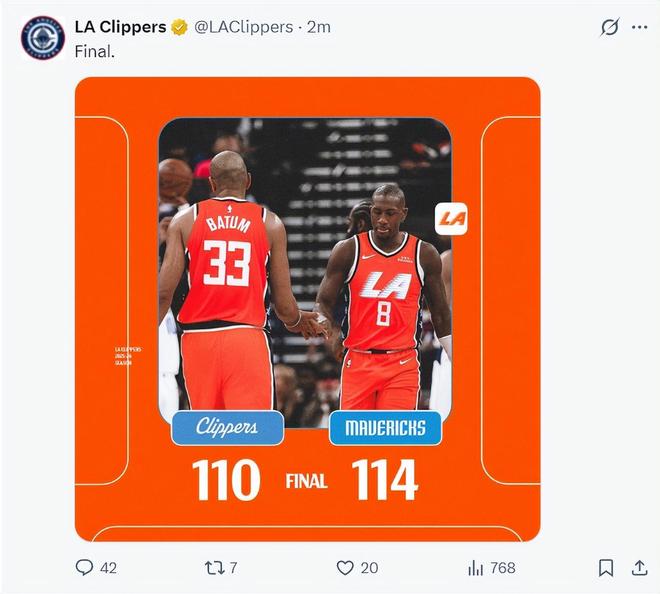This screenshot has width=660, height=594.
Task: Click the Grok slashed-circle icon
Action: [x=609, y=27]
